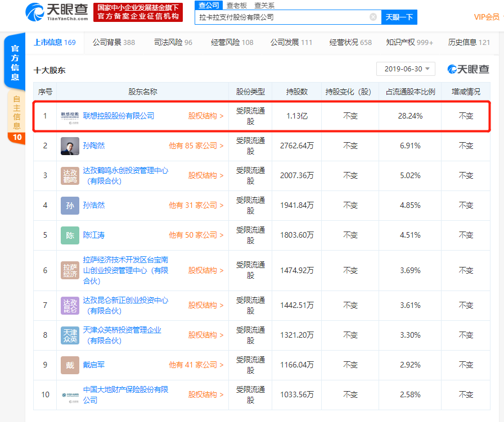View 股权结构 for 天津众英桥投资管理企业
The width and height of the screenshot is (504, 422).
click(x=206, y=335)
